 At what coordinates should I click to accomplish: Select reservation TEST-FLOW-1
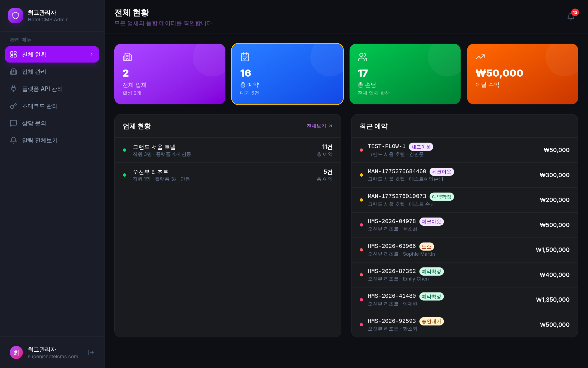(465, 150)
